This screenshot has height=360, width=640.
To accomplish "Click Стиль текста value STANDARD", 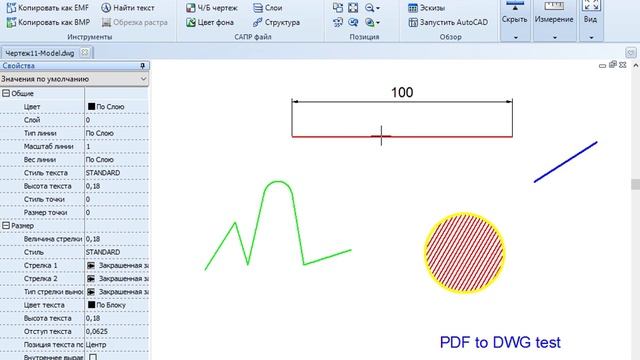I will coord(117,173).
